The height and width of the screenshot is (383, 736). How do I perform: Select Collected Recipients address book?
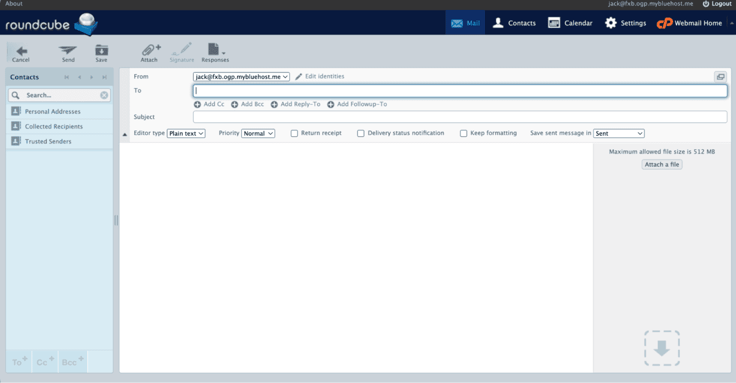(60, 127)
